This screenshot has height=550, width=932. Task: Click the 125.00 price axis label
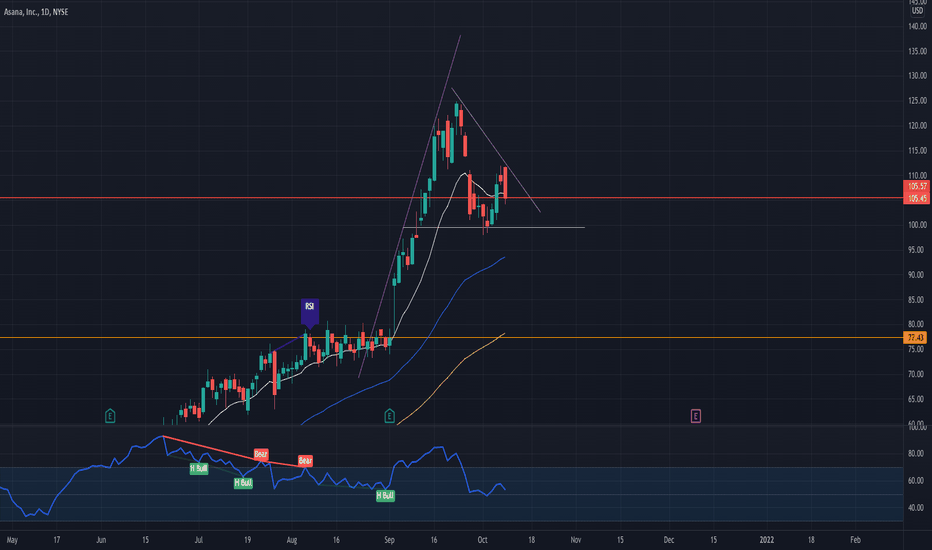917,100
